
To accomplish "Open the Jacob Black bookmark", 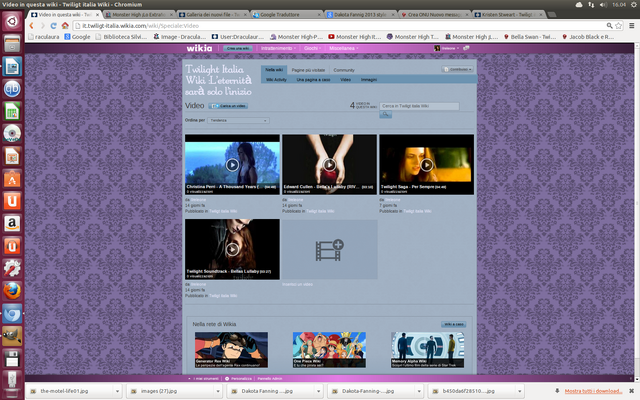I will click(x=588, y=37).
